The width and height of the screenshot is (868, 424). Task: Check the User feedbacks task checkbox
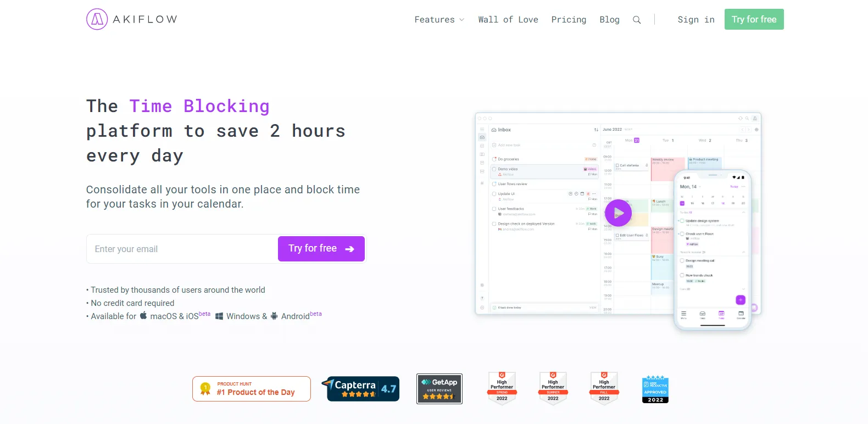pos(494,209)
